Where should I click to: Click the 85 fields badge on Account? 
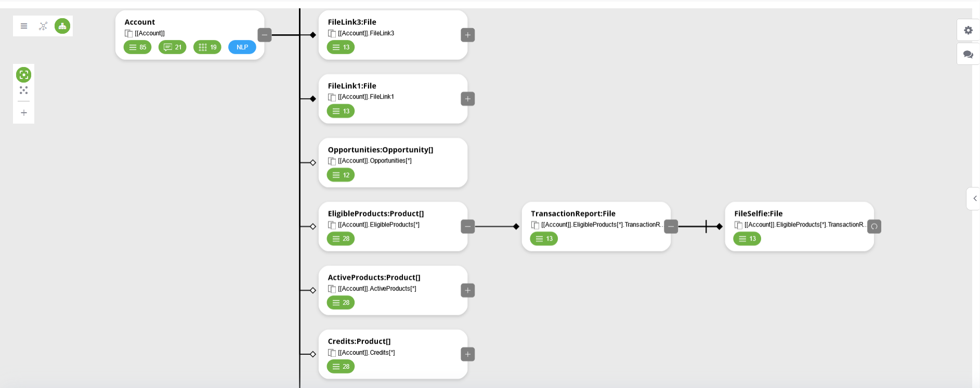point(138,47)
